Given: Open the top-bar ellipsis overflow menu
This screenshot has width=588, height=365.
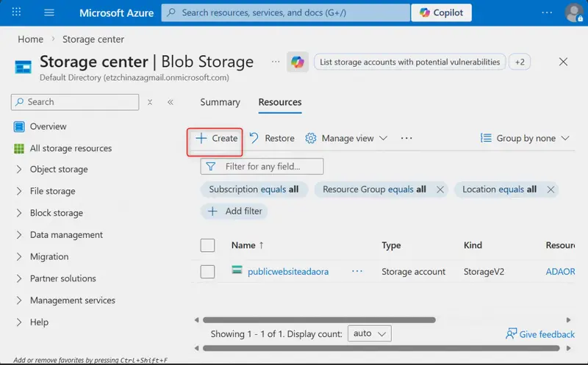Looking at the screenshot, I should tap(547, 12).
